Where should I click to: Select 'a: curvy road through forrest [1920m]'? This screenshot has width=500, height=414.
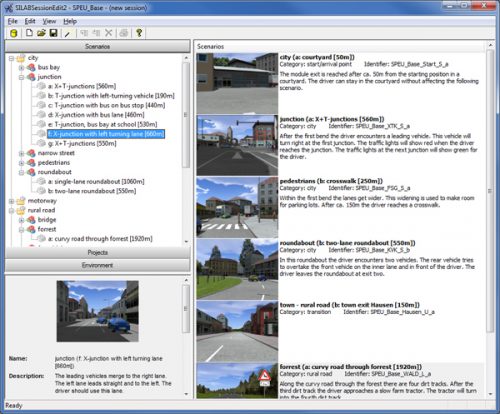(100, 239)
